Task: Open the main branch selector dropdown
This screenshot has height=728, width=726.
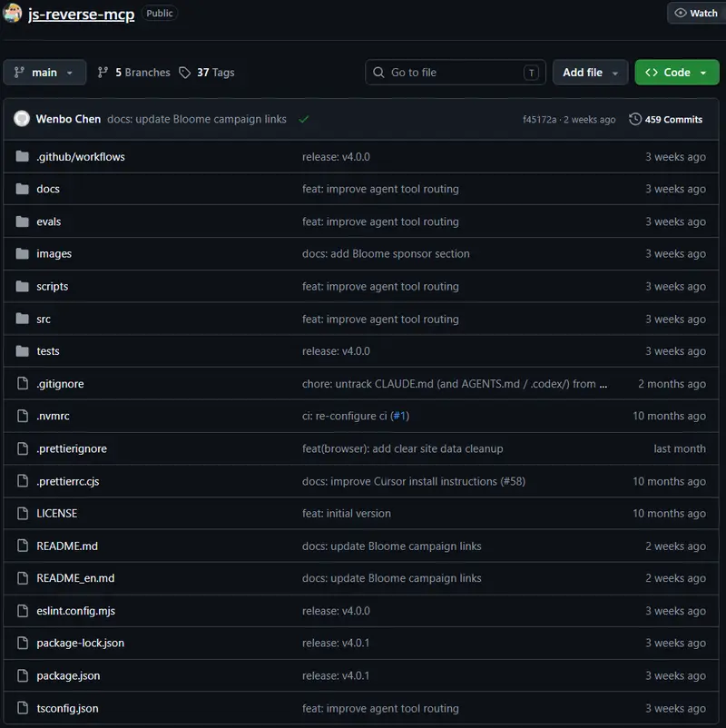Action: (x=44, y=73)
